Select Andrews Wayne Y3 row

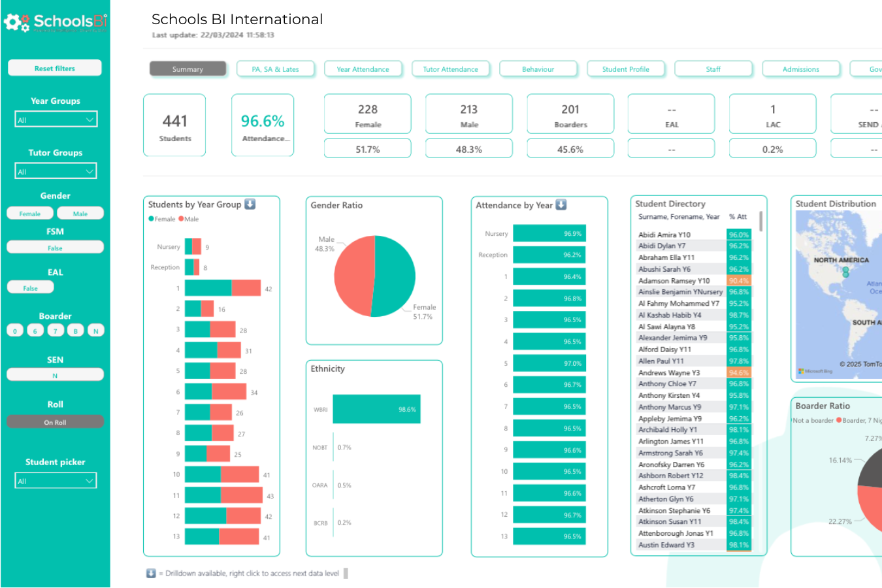(x=681, y=372)
